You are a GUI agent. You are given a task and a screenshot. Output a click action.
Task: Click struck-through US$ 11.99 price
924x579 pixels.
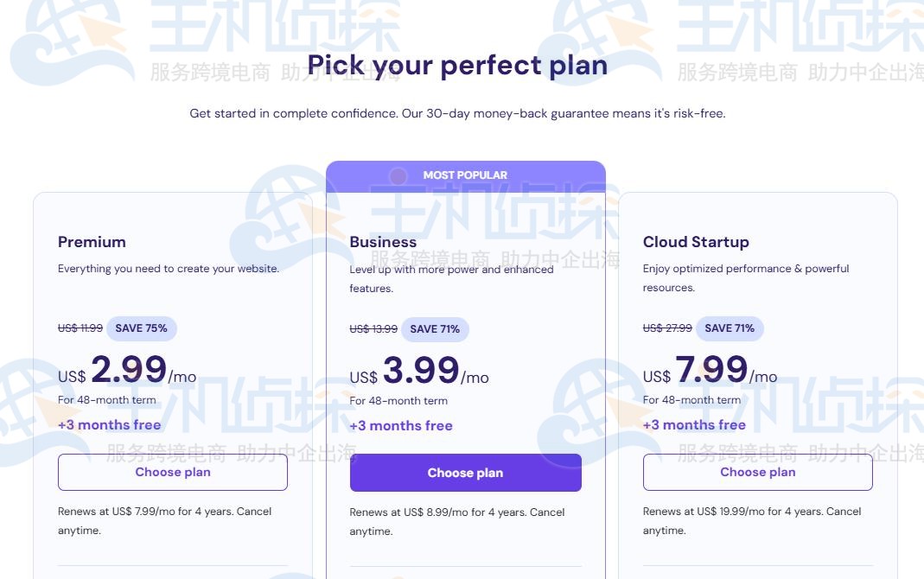click(x=80, y=328)
